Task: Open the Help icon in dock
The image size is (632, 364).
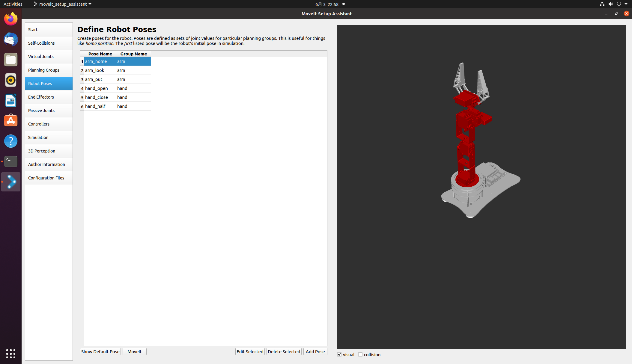Action: 11,141
